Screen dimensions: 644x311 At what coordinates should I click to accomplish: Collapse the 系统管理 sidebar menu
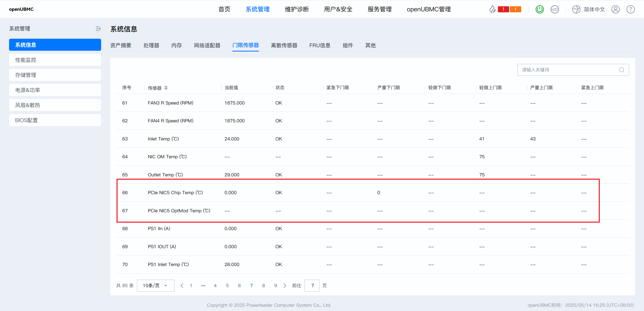click(98, 29)
